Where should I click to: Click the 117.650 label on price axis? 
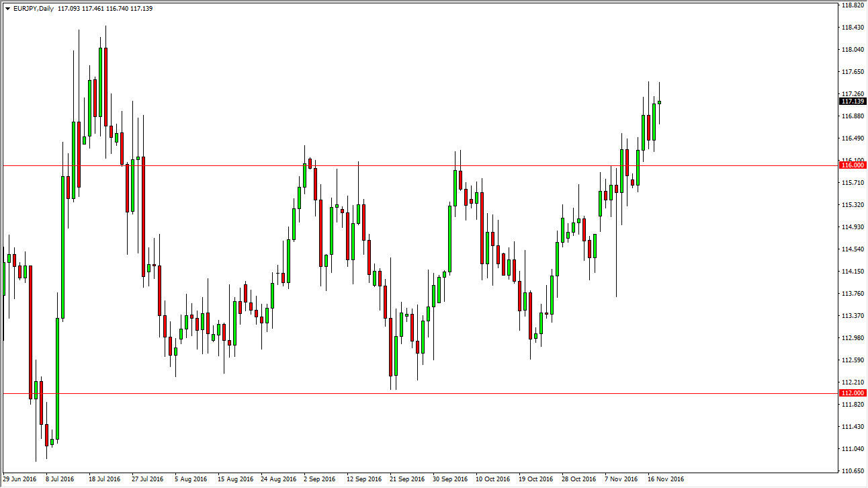(853, 72)
